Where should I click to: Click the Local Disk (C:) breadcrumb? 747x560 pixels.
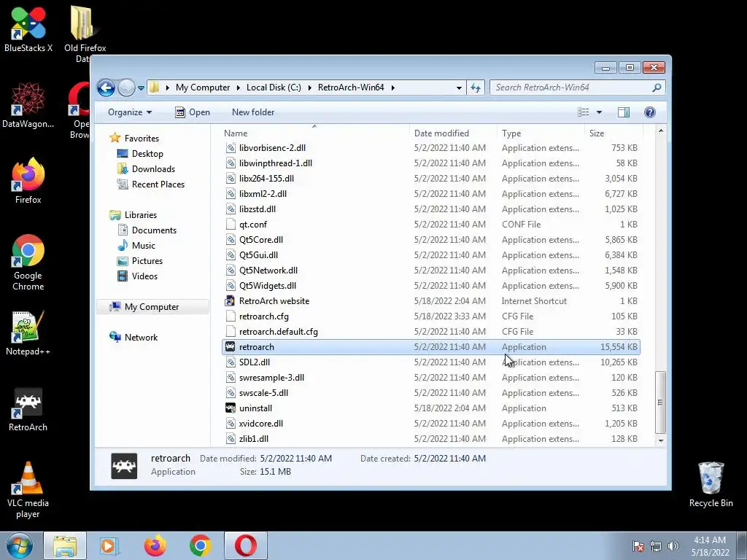274,87
